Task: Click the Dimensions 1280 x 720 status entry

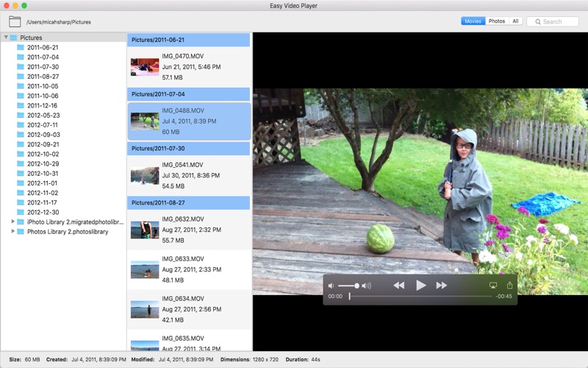Action: [249, 359]
